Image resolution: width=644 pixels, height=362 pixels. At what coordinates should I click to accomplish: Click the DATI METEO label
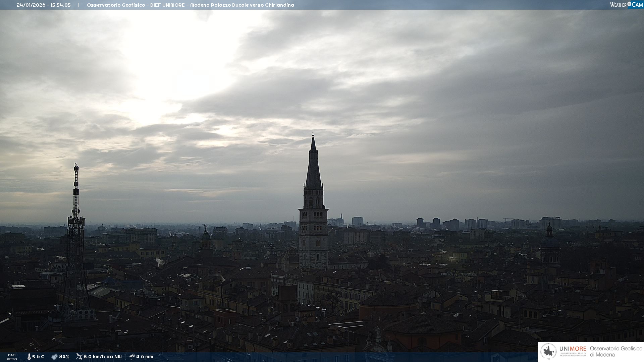(x=12, y=357)
